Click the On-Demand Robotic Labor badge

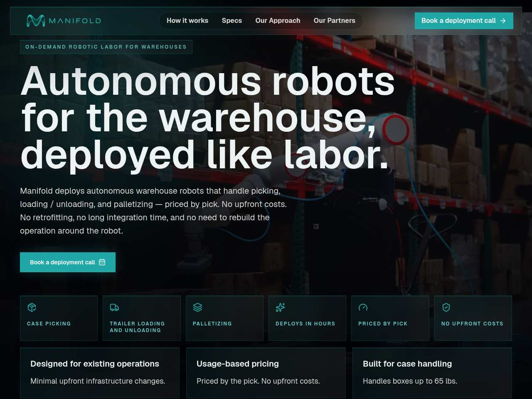[106, 47]
